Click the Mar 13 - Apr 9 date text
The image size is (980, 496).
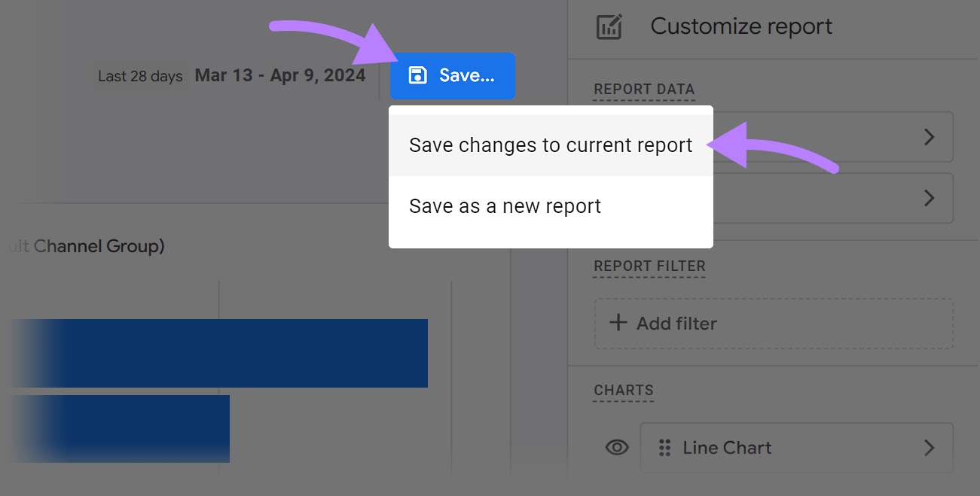pyautogui.click(x=279, y=75)
